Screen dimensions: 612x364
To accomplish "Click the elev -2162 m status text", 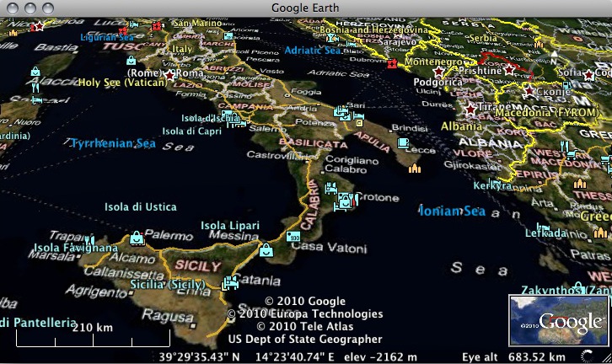I will point(380,357).
